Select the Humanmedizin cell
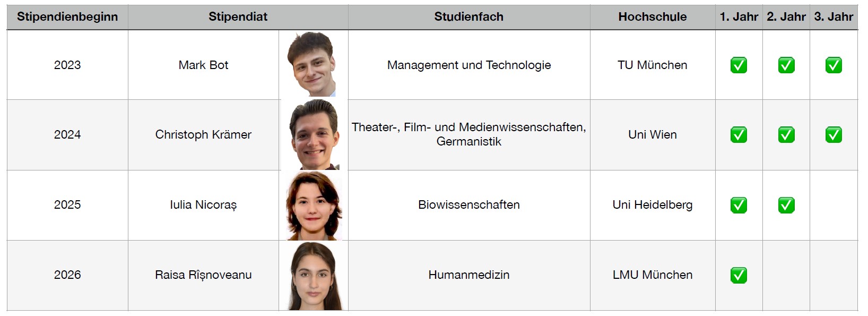Viewport: 868px width, 316px height. 469,275
